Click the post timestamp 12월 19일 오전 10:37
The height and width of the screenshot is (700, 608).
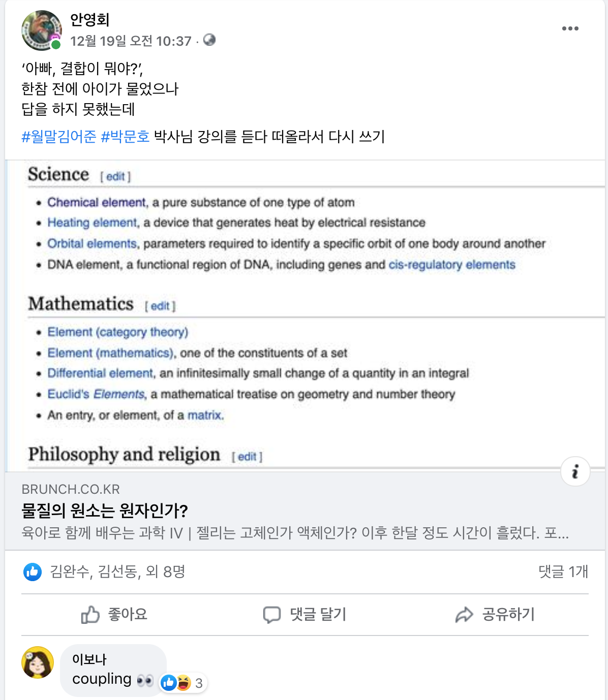pos(131,41)
